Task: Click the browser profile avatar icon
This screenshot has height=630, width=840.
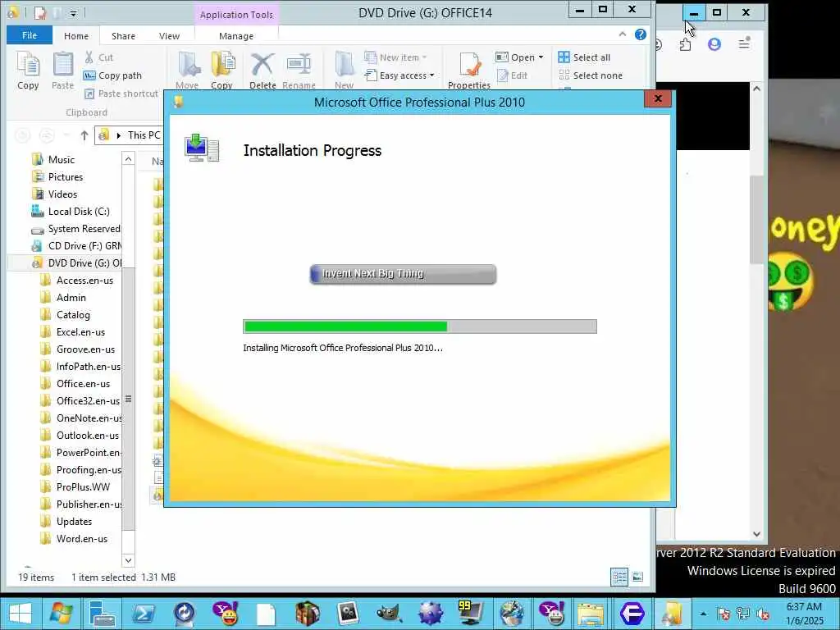Action: (714, 44)
